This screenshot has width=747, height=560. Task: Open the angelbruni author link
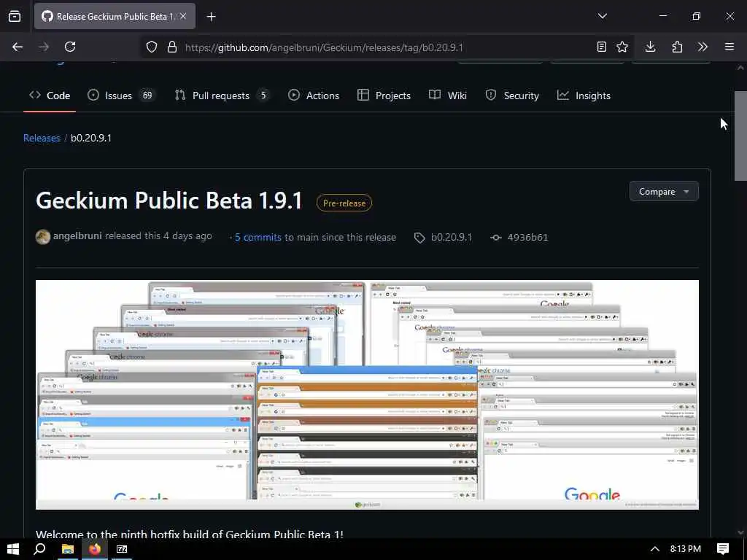click(77, 236)
